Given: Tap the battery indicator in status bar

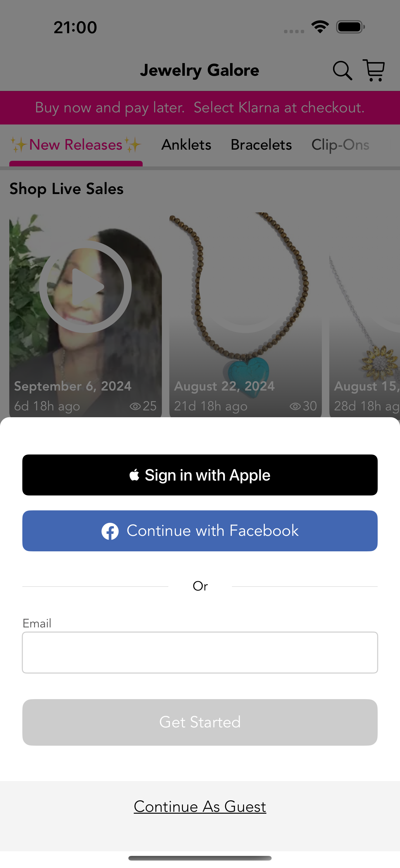Looking at the screenshot, I should 350,27.
